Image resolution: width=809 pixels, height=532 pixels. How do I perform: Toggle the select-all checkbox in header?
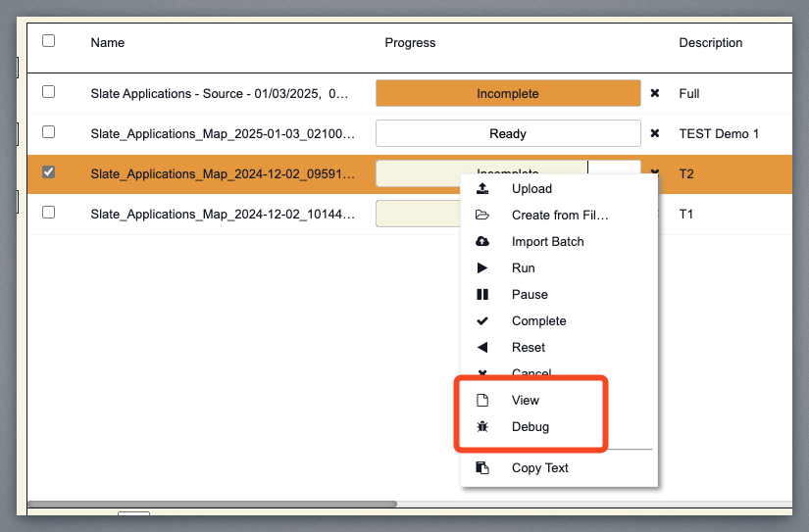48,41
